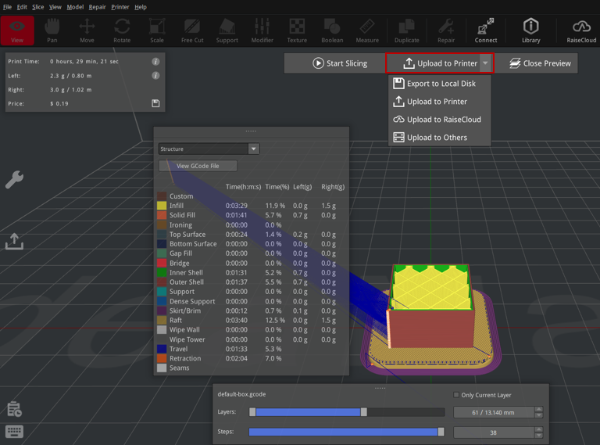Expand the Structure dropdown

(x=254, y=149)
